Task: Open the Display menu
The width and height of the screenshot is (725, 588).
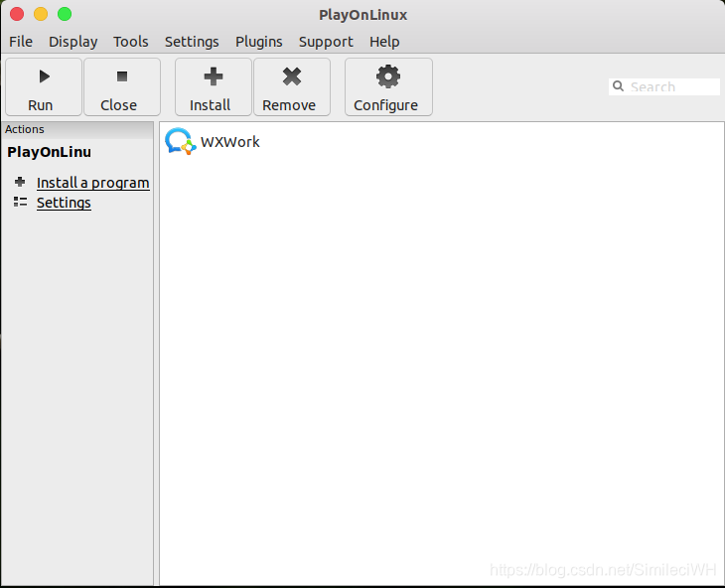Action: pyautogui.click(x=73, y=42)
